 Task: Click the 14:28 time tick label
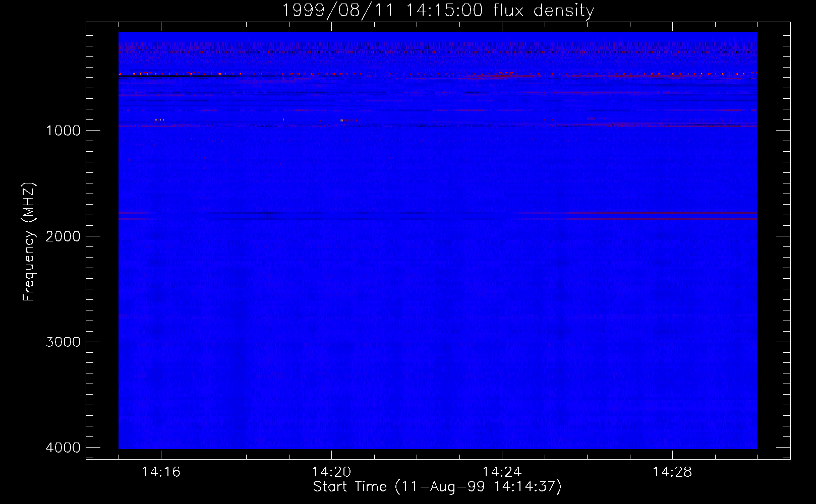(672, 472)
